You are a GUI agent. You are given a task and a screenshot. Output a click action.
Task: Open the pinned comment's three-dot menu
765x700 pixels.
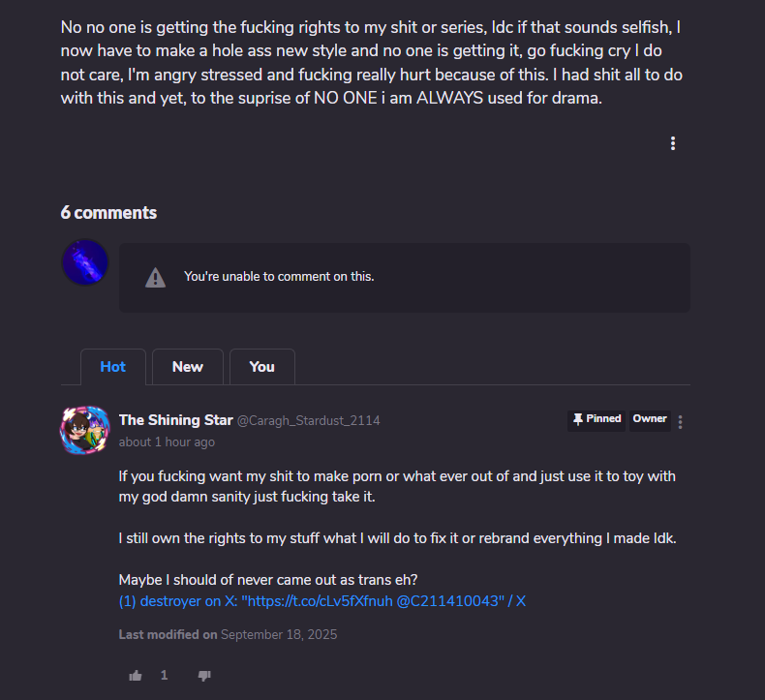point(681,422)
